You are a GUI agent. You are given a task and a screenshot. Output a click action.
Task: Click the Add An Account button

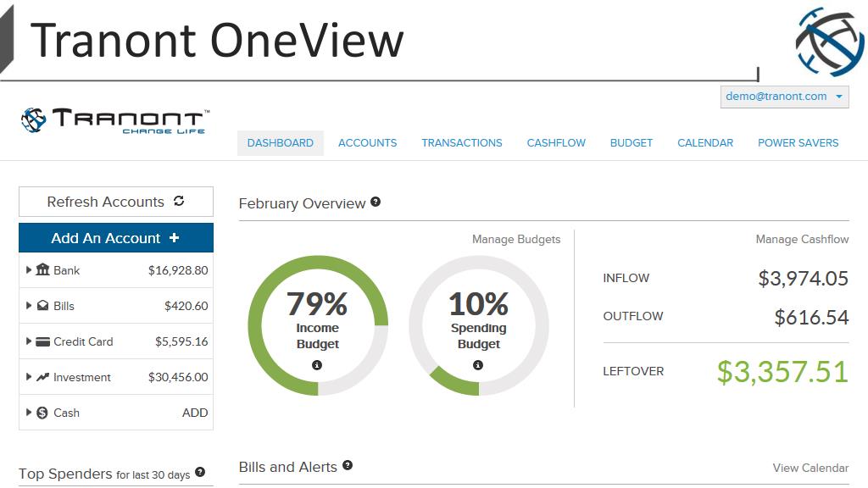click(115, 238)
